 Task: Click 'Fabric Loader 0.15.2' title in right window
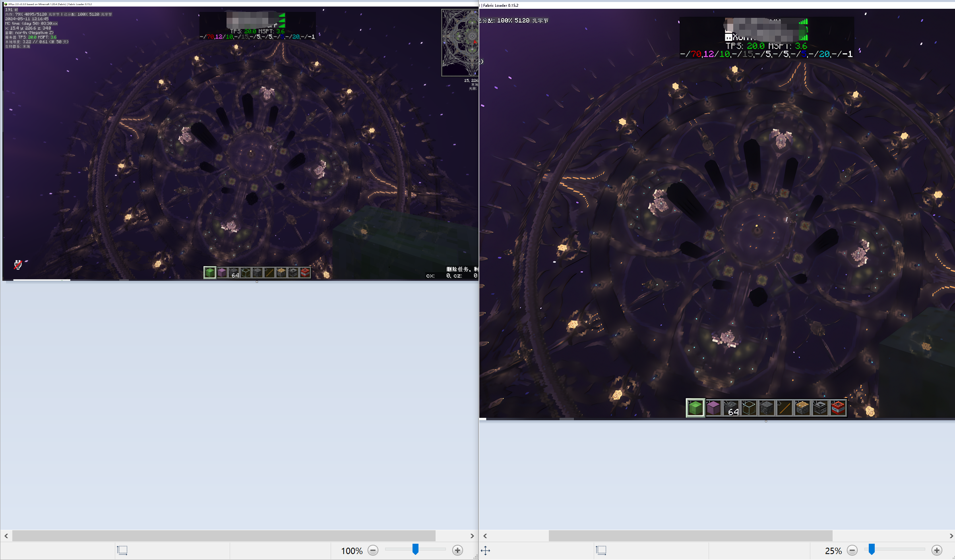[x=500, y=5]
